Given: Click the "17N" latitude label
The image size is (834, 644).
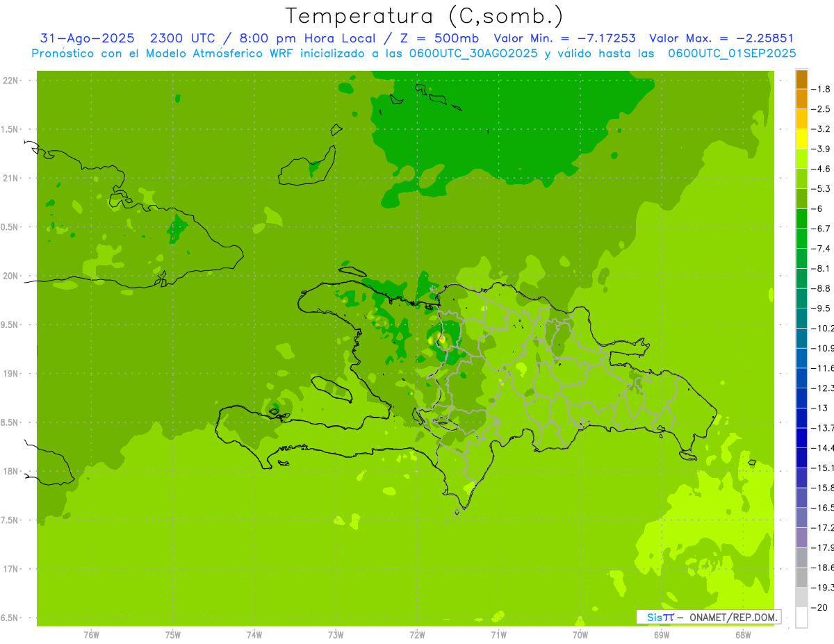Looking at the screenshot, I should coord(11,570).
